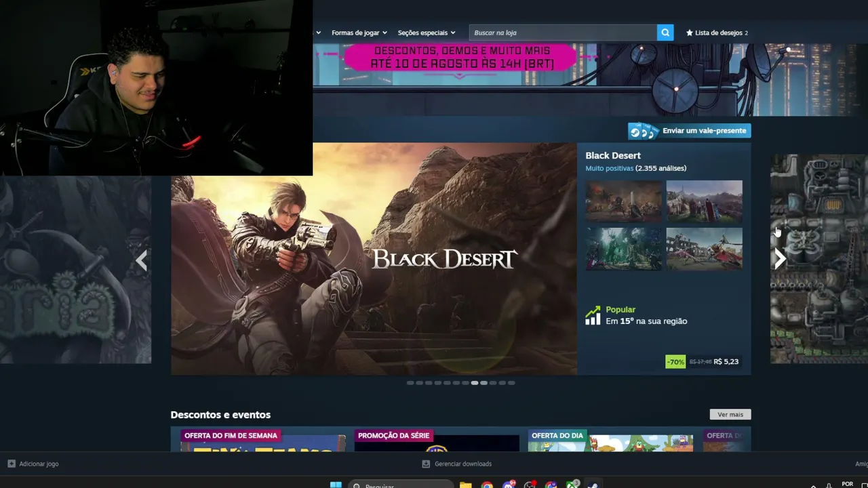The image size is (868, 488).
Task: Open 'Muito positivas' review summary
Action: (610, 168)
